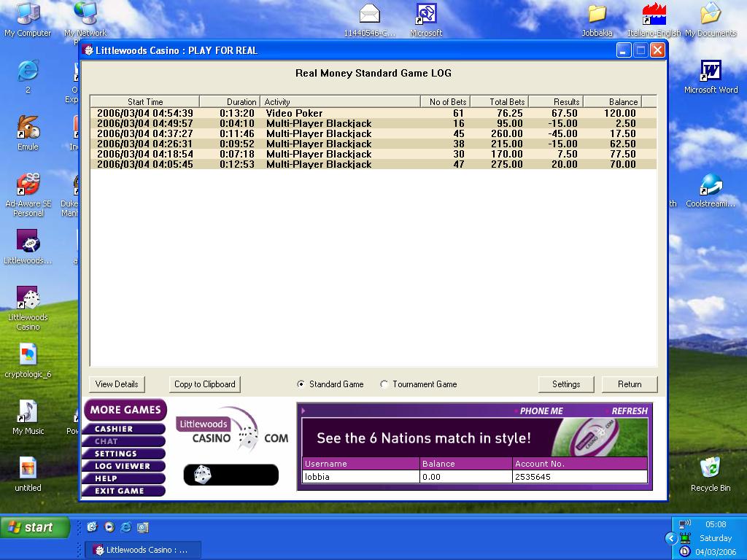Click the View Details button
Viewport: 747px width, 560px height.
click(x=117, y=384)
